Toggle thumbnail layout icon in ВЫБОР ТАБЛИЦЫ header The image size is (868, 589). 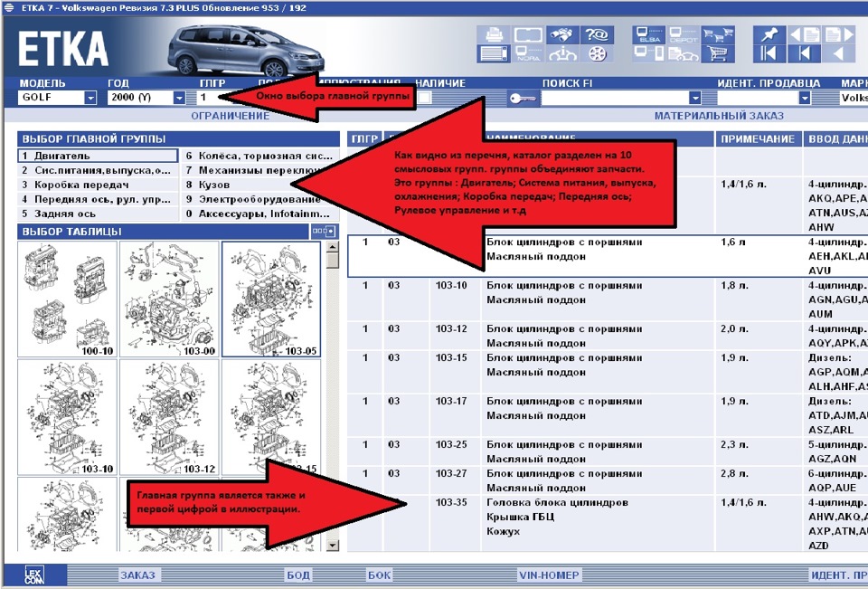click(324, 231)
